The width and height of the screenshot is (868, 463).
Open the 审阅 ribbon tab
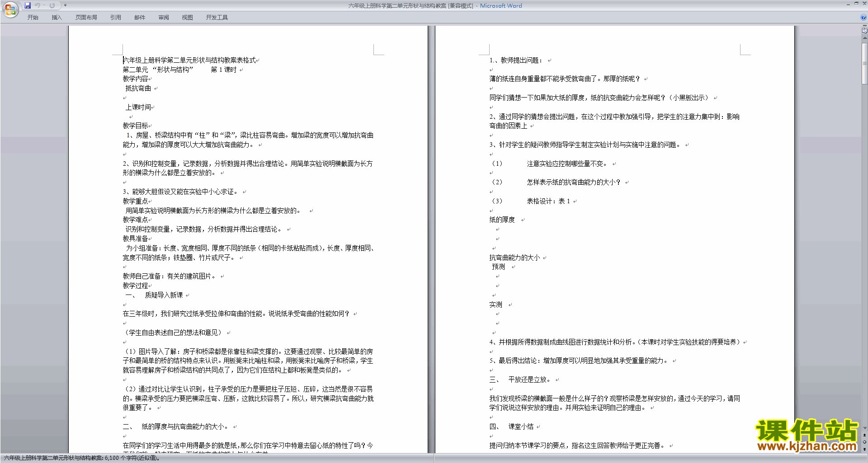(164, 17)
